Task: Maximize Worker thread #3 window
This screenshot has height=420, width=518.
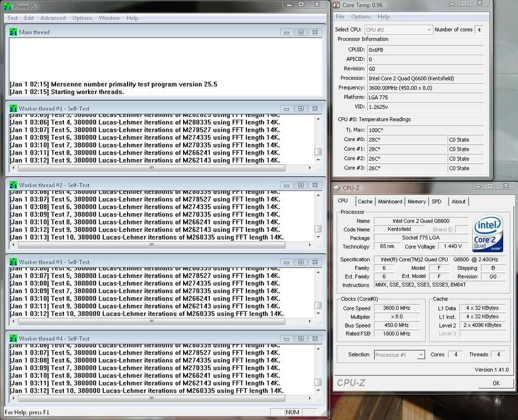Action: point(300,262)
